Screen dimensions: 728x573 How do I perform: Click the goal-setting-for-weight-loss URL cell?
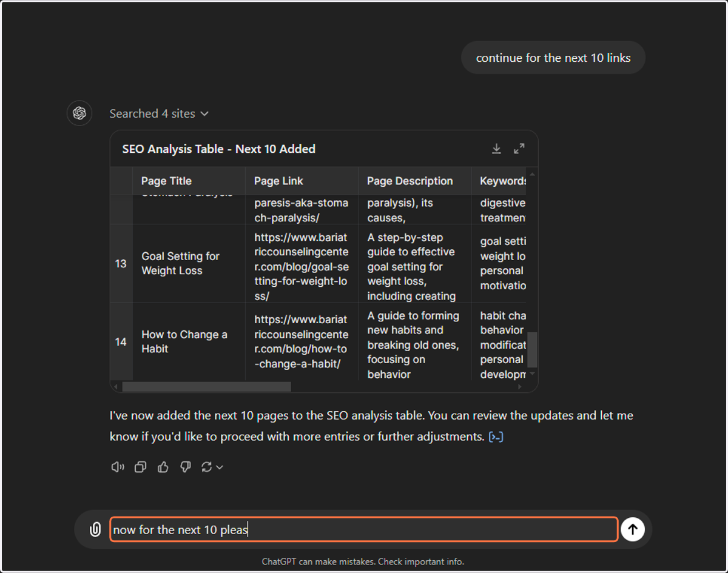302,264
